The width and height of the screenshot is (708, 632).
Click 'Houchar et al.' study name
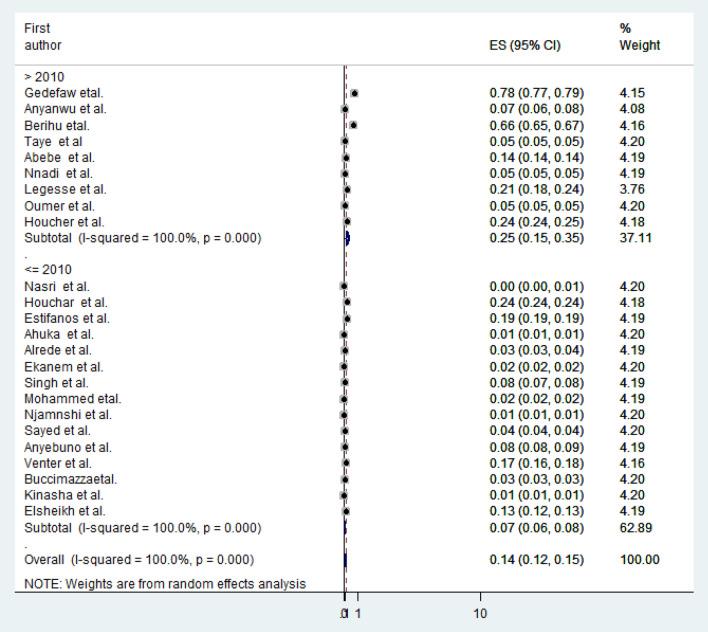(x=65, y=302)
